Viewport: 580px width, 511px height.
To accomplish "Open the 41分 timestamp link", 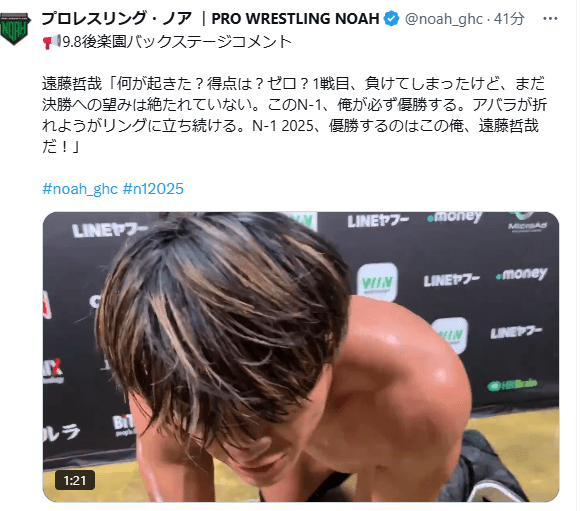I will [x=509, y=19].
